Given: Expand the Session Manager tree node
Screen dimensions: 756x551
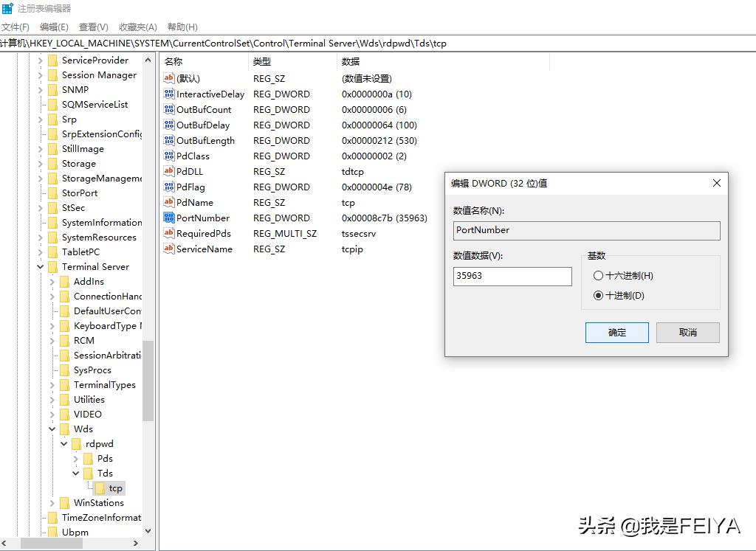Looking at the screenshot, I should [41, 74].
